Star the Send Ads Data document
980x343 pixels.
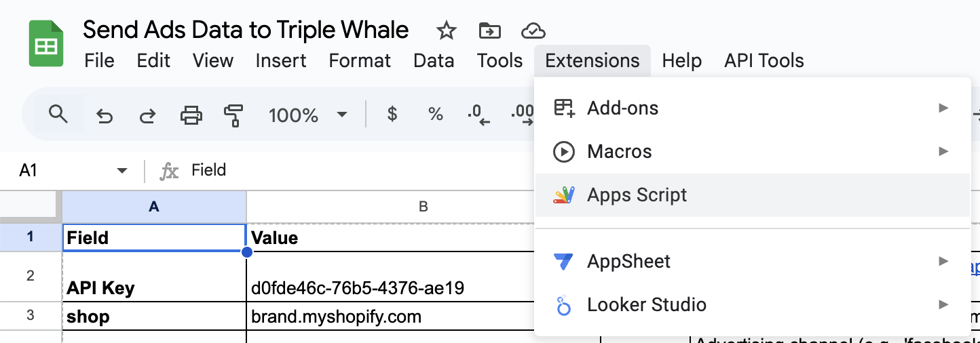point(446,31)
